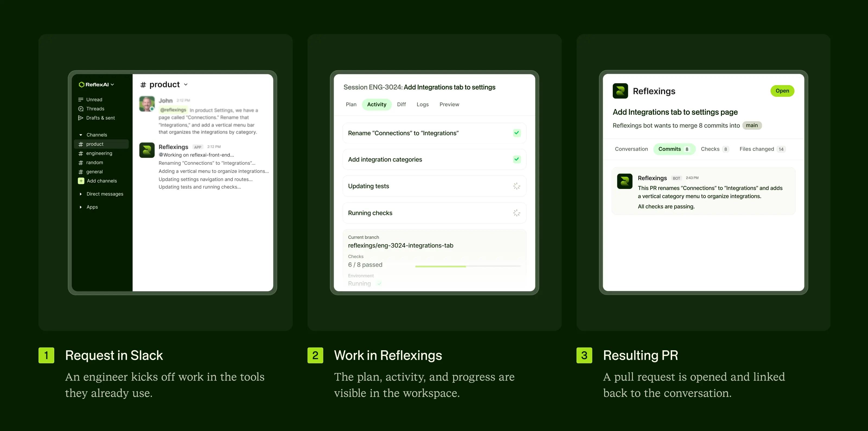Screen dimensions: 868x431
Task: Open the Checks tab in PR
Action: pyautogui.click(x=715, y=149)
